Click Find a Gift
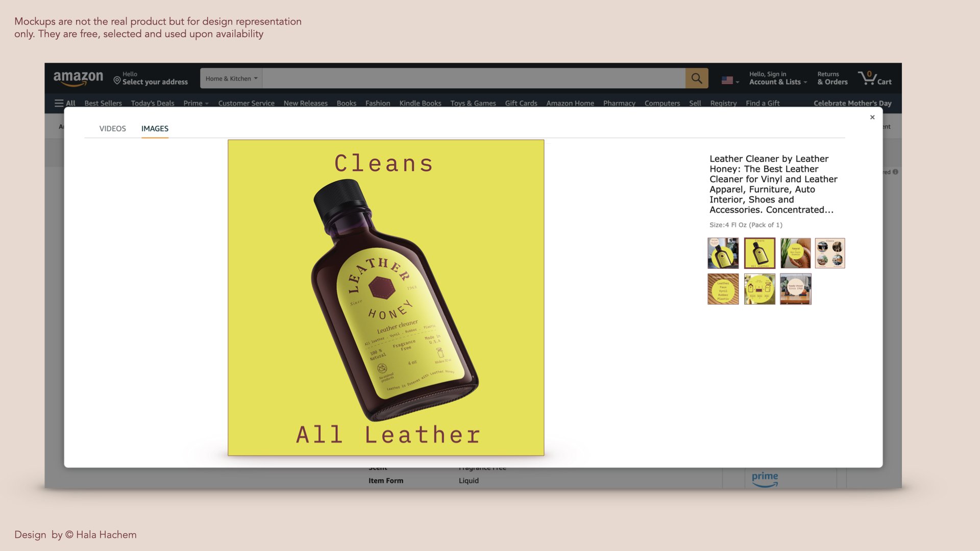This screenshot has width=980, height=551. 763,103
